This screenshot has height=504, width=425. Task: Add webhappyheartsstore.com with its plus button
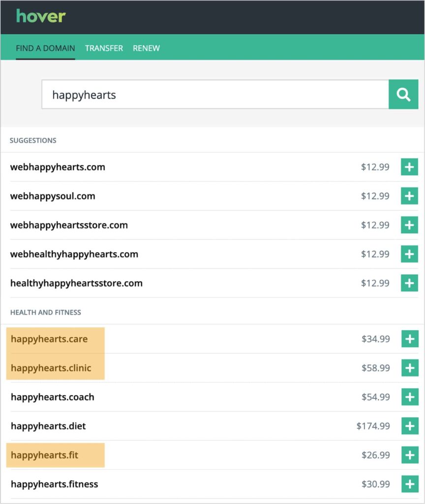pos(409,225)
